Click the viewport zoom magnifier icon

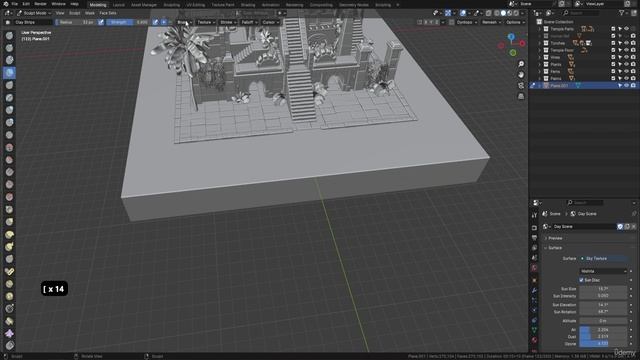point(521,64)
